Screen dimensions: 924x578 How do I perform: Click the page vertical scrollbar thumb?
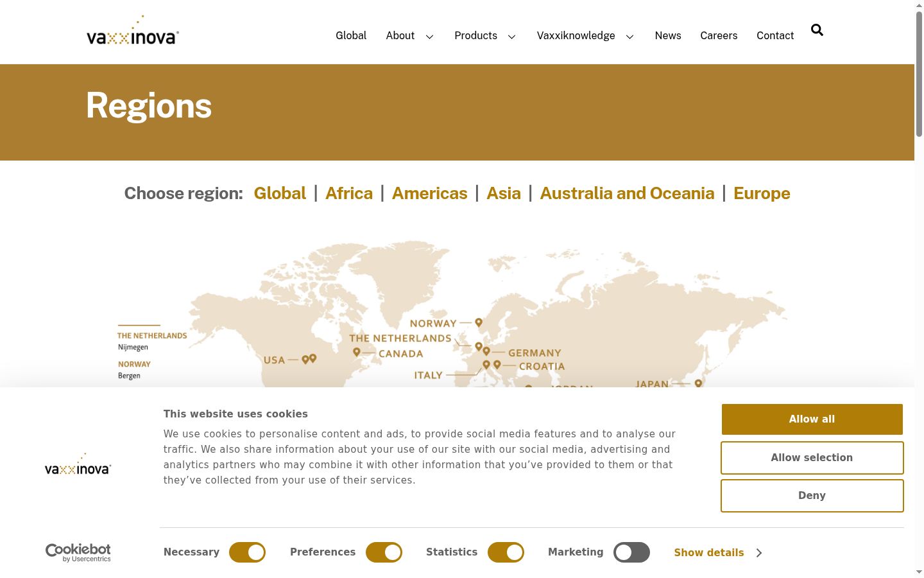[919, 74]
